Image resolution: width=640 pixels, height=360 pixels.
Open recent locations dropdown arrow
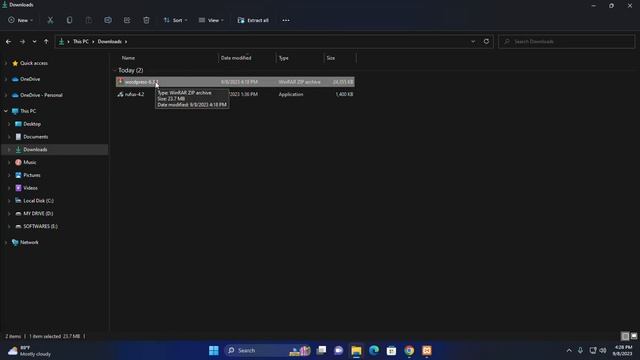[x=34, y=42]
